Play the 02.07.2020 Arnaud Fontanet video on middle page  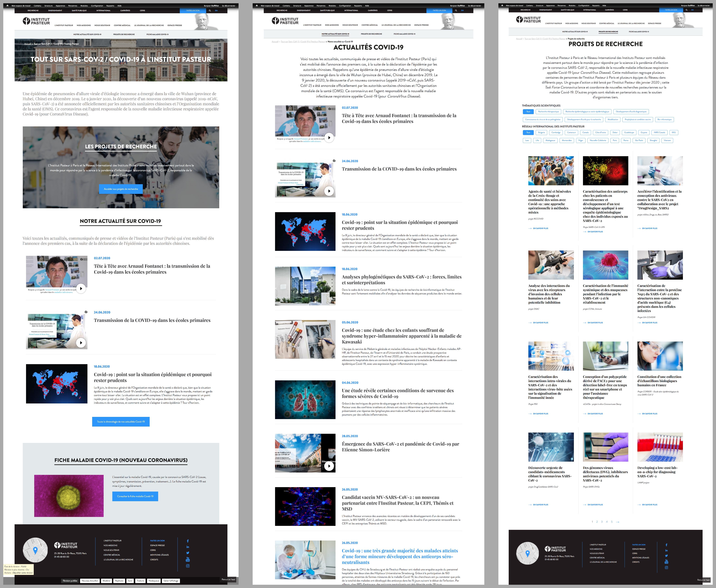(x=329, y=138)
